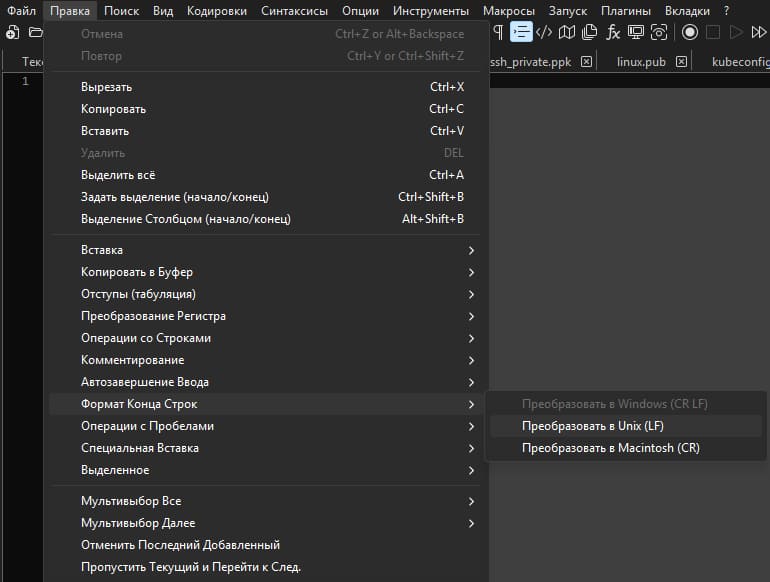Select Преобразовать в Unix (LF)
Image resolution: width=770 pixels, height=582 pixels.
coord(592,426)
